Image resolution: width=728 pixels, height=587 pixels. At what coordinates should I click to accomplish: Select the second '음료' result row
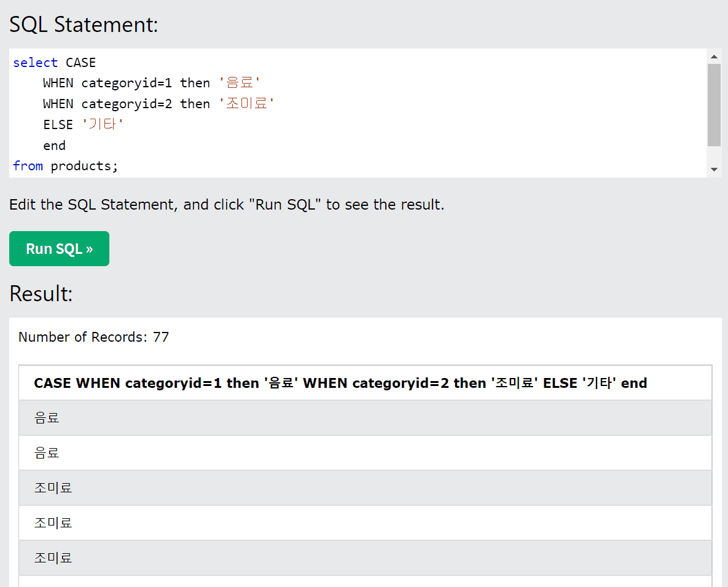pyautogui.click(x=366, y=453)
